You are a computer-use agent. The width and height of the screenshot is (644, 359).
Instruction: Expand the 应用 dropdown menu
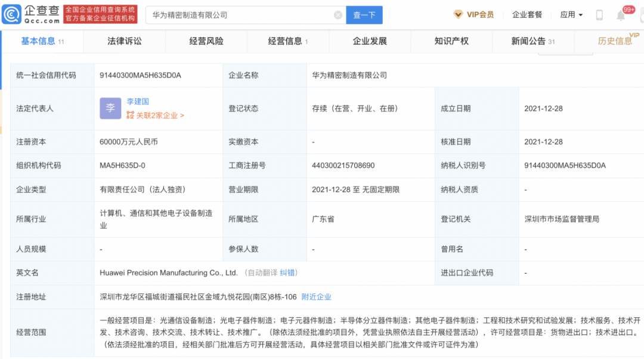[571, 15]
